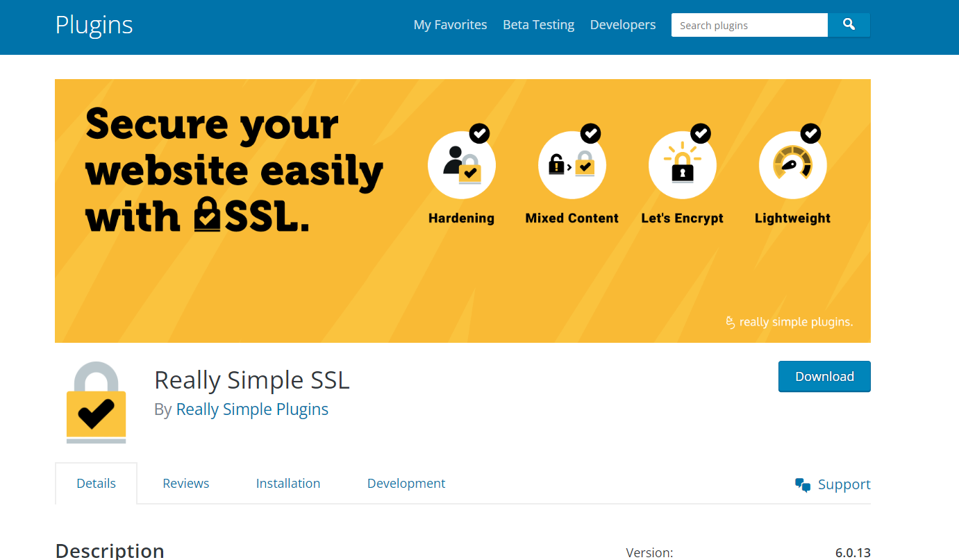This screenshot has height=560, width=959.
Task: Click the 'Version:' label
Action: coord(649,553)
